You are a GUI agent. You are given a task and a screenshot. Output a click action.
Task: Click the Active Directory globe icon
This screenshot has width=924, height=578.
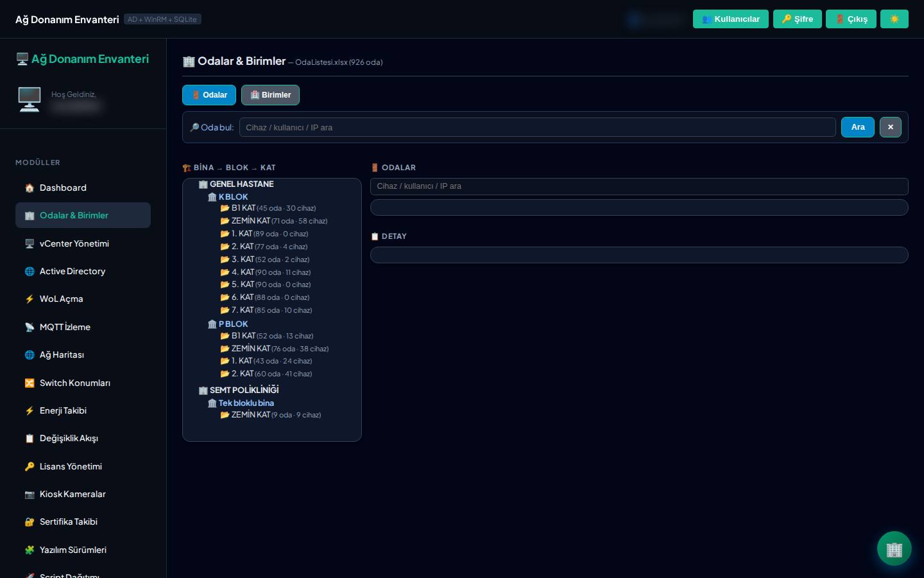click(x=30, y=272)
